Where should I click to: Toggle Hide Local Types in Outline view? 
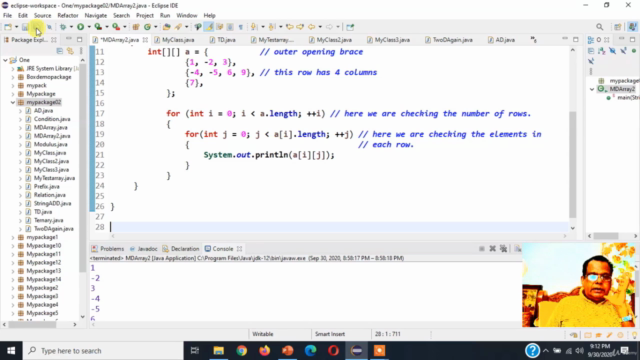coord(591,61)
